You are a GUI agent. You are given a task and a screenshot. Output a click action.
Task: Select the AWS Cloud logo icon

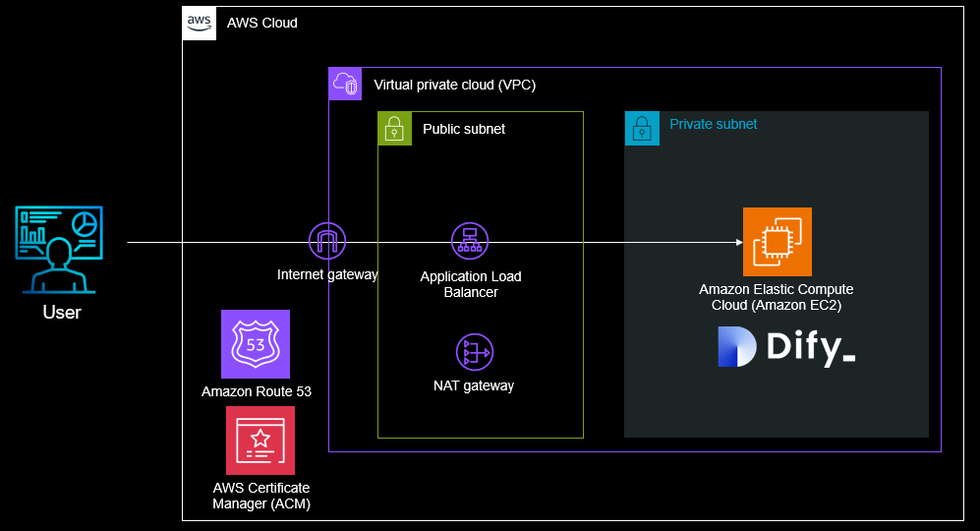(200, 24)
